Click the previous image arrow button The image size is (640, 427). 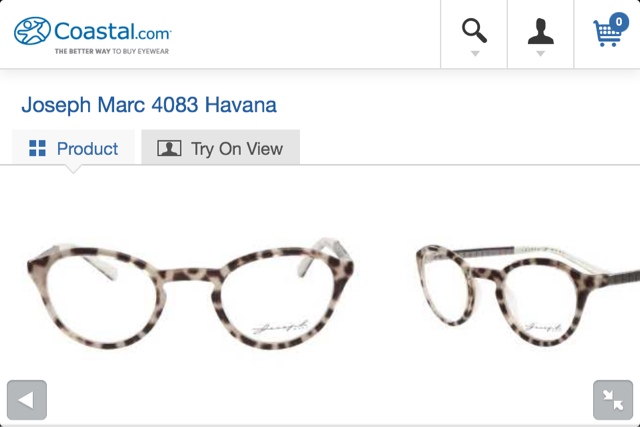27,400
